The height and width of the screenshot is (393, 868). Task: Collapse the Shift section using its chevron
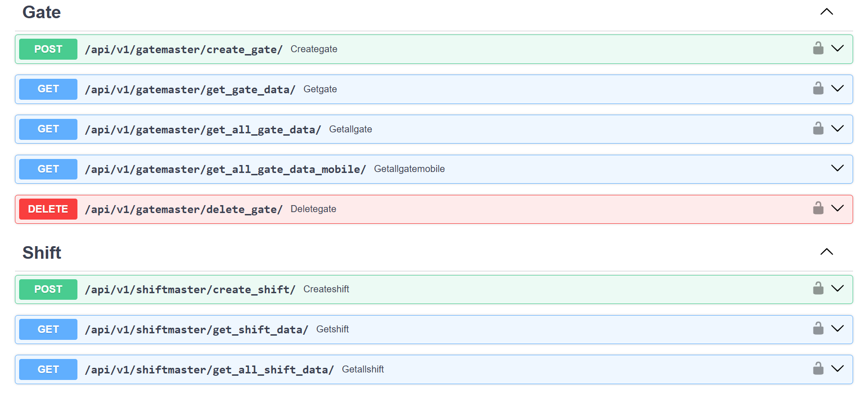coord(826,252)
